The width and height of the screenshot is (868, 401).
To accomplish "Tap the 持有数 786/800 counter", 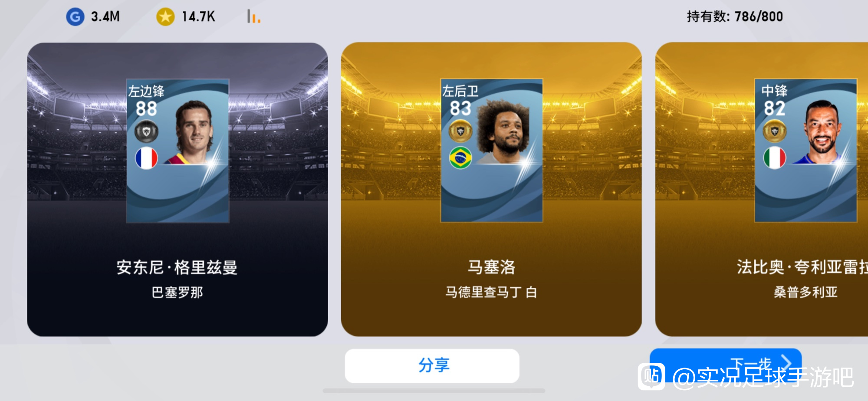I will (x=735, y=16).
